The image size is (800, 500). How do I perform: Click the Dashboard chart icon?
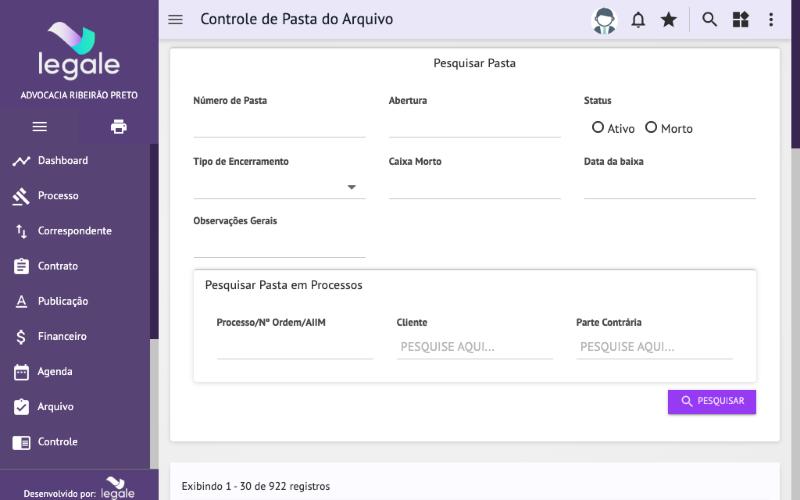[x=21, y=161]
